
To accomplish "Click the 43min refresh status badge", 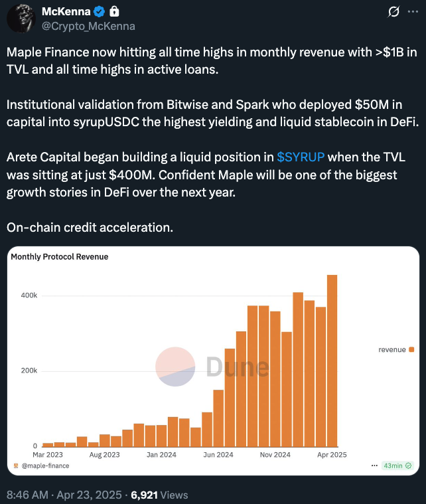I will 397,466.
